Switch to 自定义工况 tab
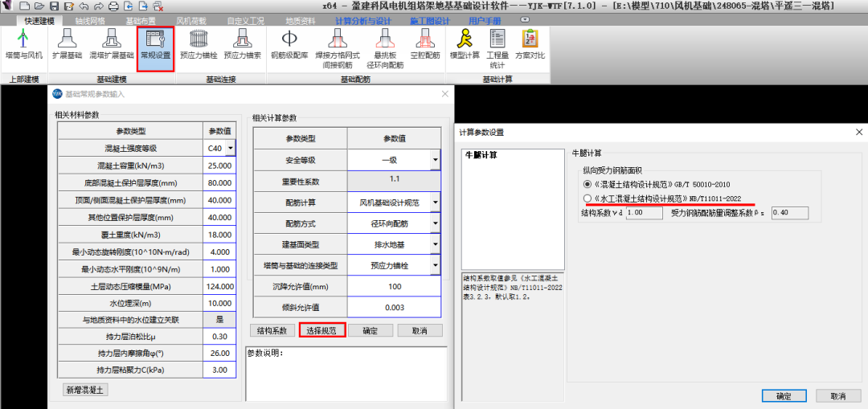This screenshot has width=868, height=409. click(x=246, y=21)
